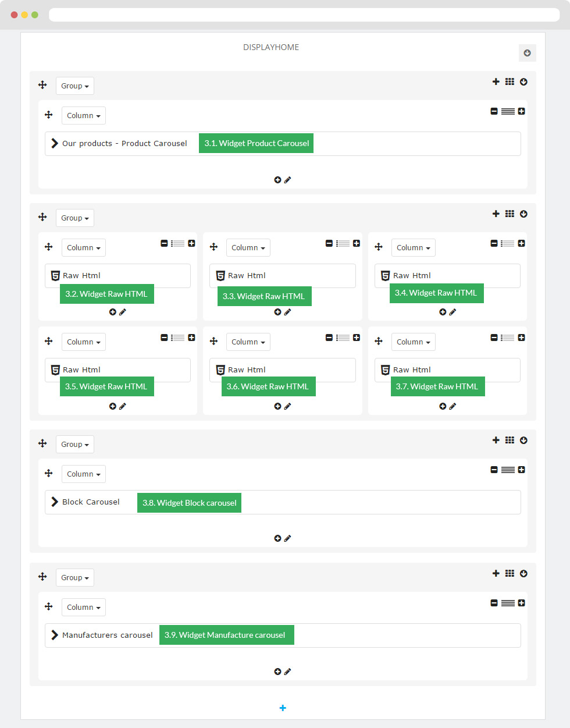This screenshot has height=728, width=570.
Task: Click the grid layout icon in second Group
Action: tap(510, 214)
